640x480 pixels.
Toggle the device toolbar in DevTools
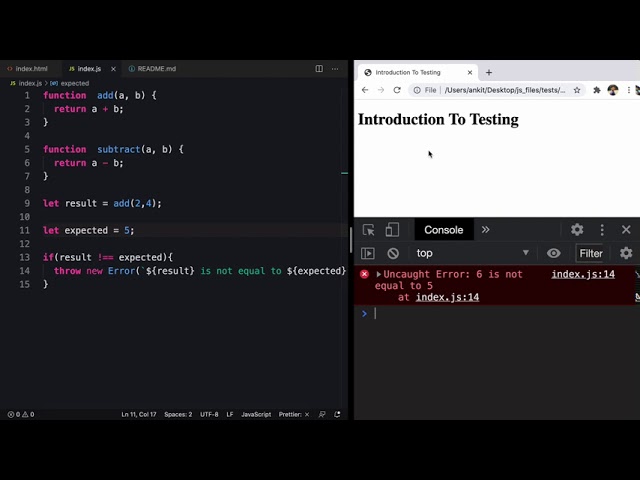pos(392,230)
